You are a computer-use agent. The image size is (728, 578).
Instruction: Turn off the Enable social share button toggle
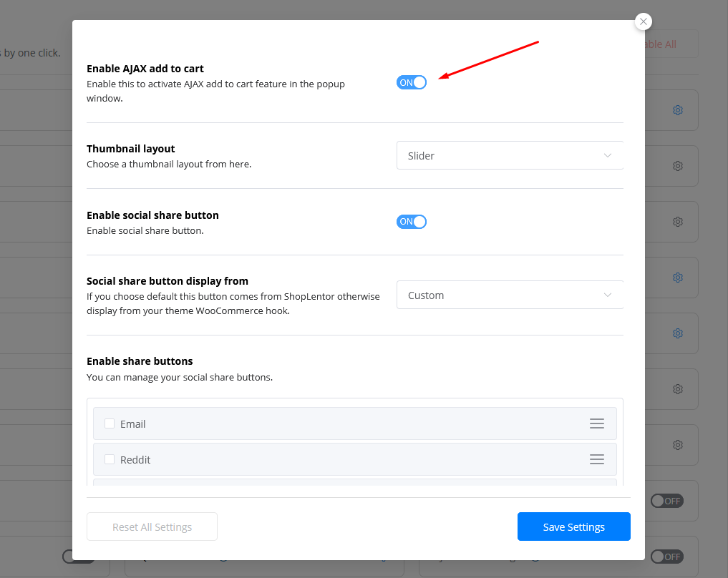[412, 222]
